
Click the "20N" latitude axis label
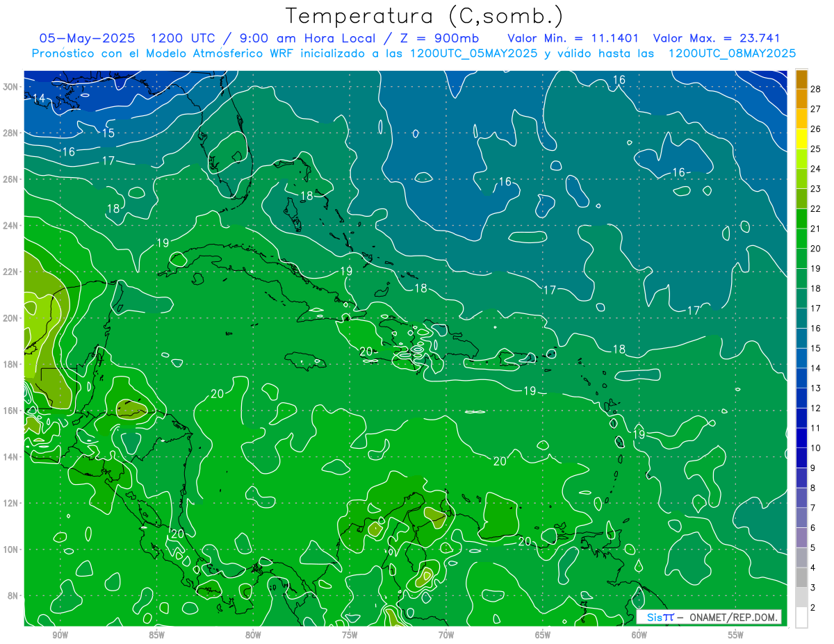(11, 317)
